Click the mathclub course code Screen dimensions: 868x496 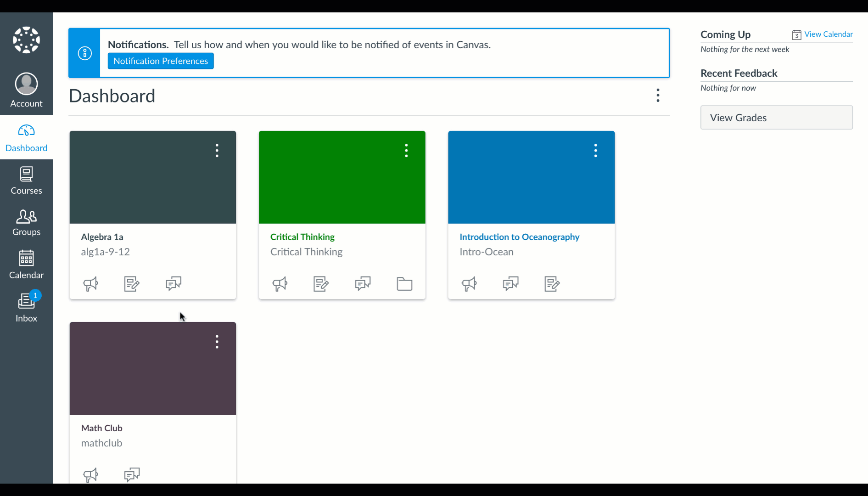[x=101, y=443]
